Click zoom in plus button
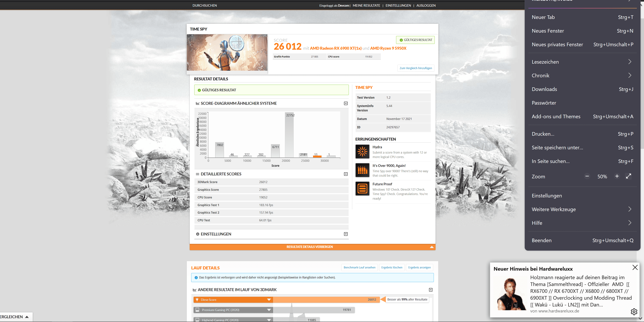The width and height of the screenshot is (644, 322). coord(617,176)
